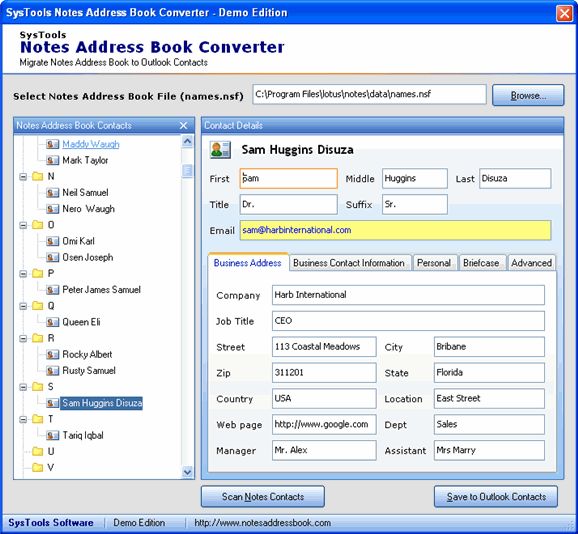The image size is (578, 534).
Task: Click the Assistant field Mrs Marry
Action: (x=489, y=450)
